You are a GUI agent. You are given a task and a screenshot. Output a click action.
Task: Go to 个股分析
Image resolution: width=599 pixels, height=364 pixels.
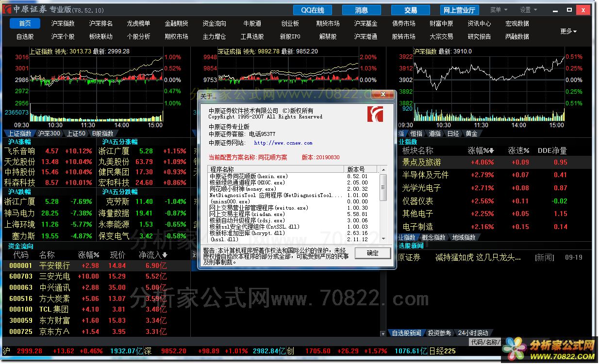point(139,36)
